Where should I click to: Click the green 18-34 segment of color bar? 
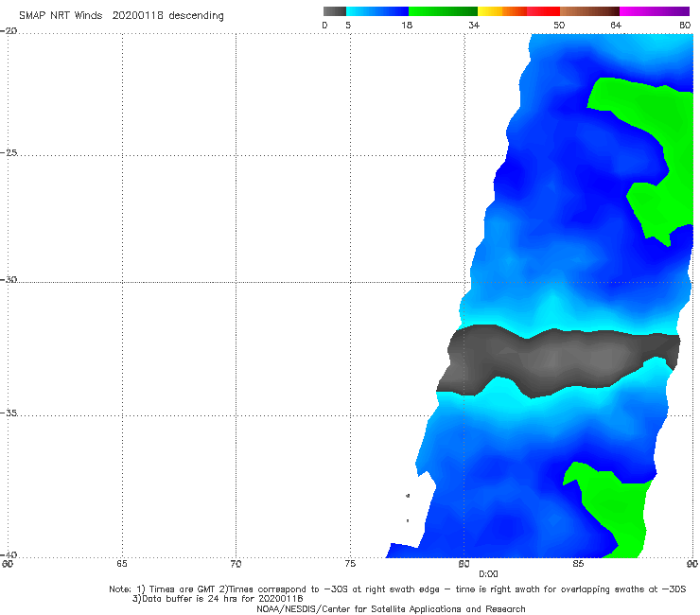443,11
